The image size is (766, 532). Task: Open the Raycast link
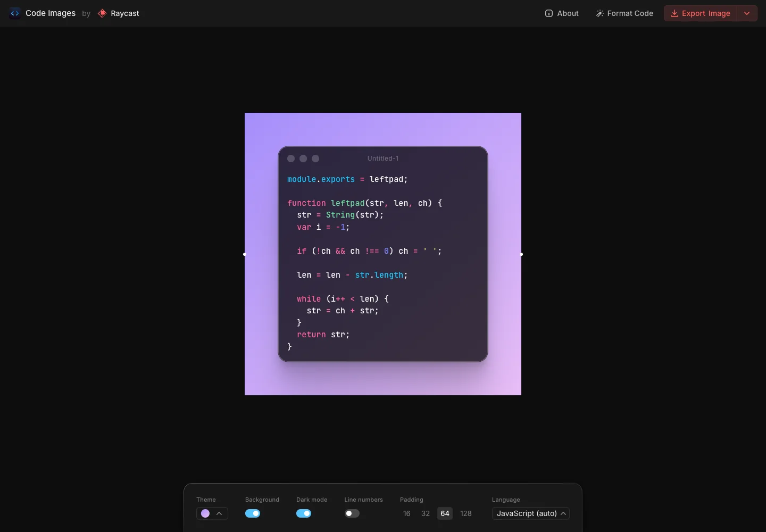(x=119, y=13)
